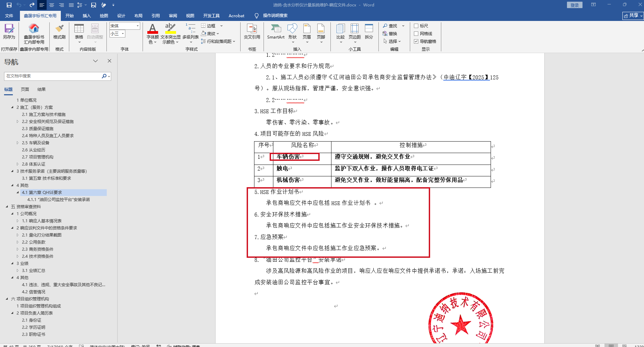
Task: Collapse the 五 资格审查资料 heading
Action: [7, 207]
